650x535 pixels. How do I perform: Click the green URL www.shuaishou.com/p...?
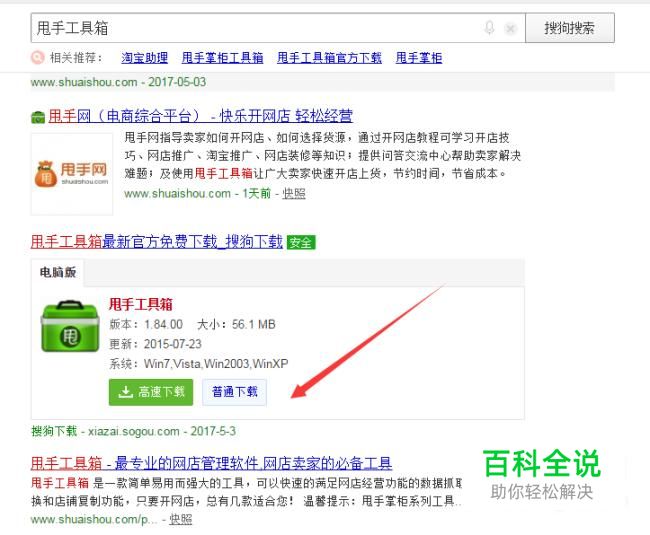(94, 520)
